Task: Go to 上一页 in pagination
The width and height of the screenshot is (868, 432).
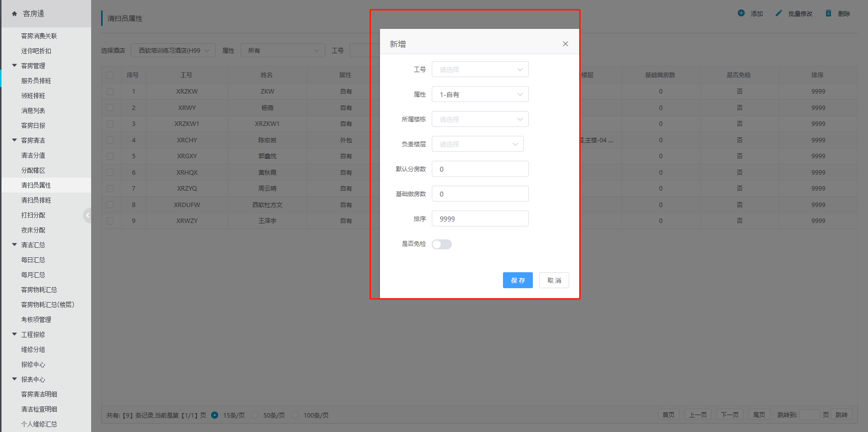Action: [698, 415]
